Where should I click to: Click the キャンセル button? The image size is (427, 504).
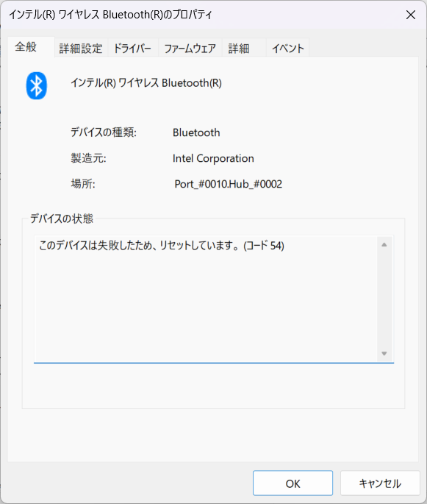[x=380, y=483]
